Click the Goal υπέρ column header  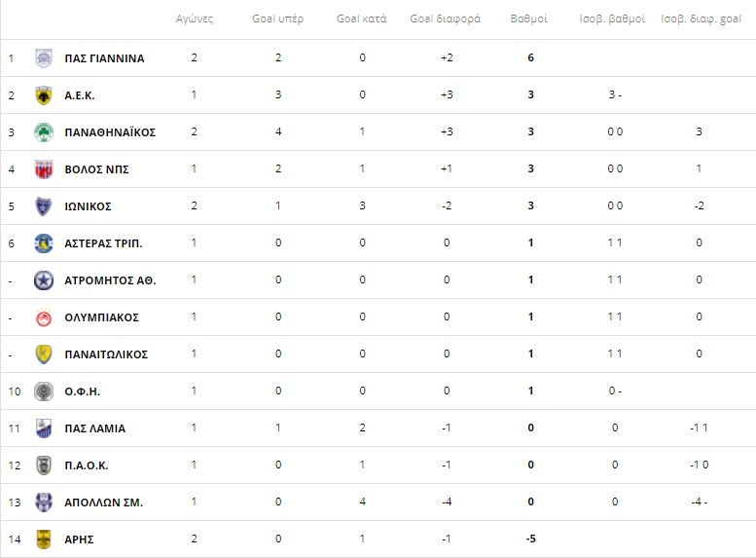277,19
